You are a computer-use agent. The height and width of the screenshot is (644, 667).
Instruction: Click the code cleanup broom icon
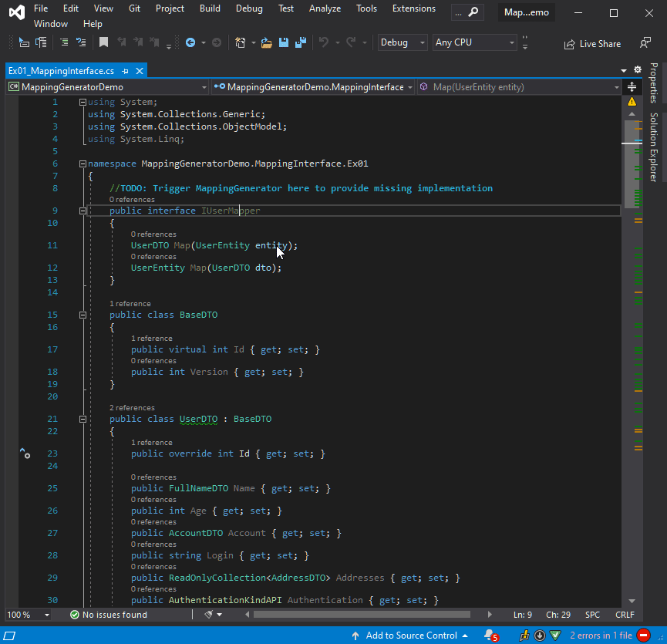point(208,615)
